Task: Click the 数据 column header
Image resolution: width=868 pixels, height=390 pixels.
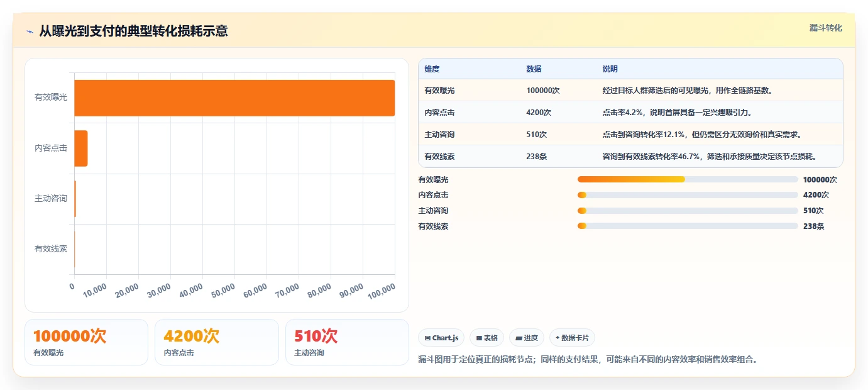Action: click(534, 69)
